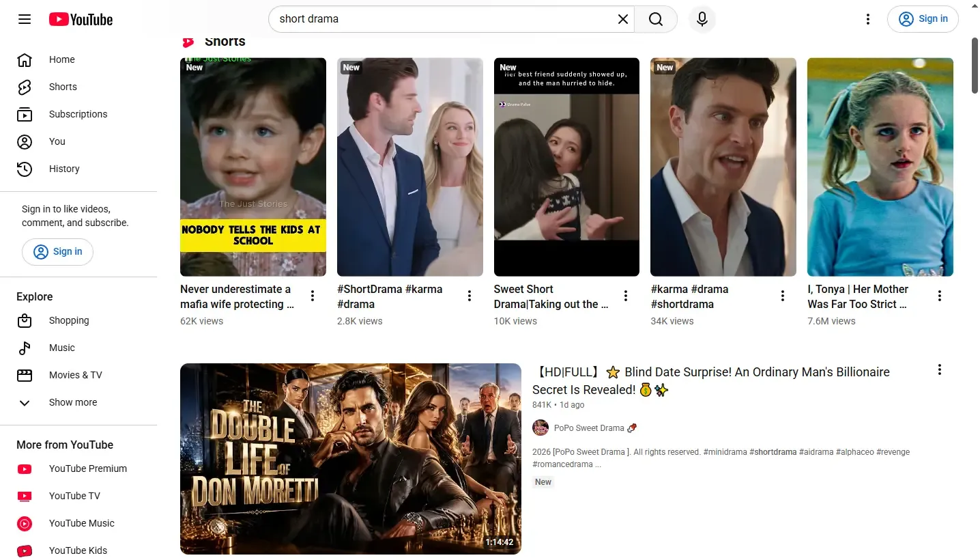Screen dimensions: 980x560
Task: Open options for 'I, Tonya' short
Action: pos(940,296)
